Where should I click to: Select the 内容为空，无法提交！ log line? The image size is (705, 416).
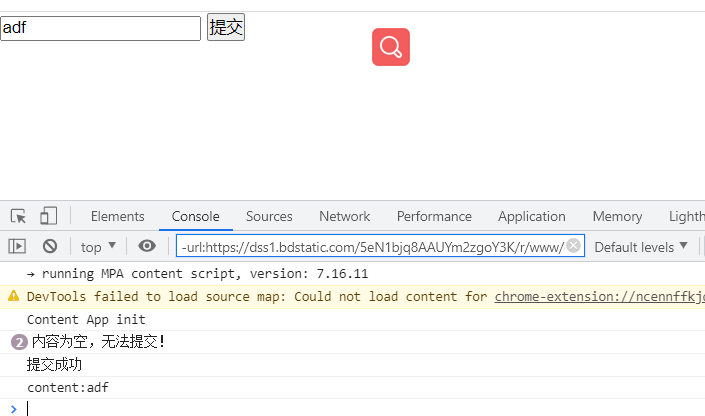click(352, 342)
